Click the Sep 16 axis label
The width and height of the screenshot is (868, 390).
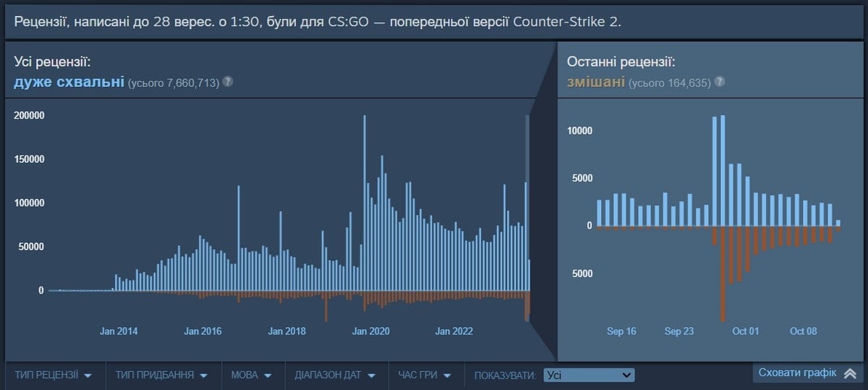click(621, 331)
